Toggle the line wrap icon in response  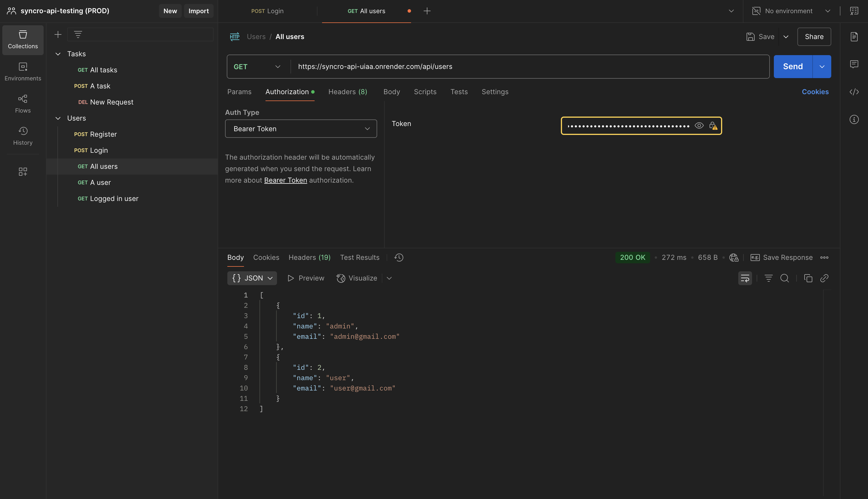[x=745, y=278]
